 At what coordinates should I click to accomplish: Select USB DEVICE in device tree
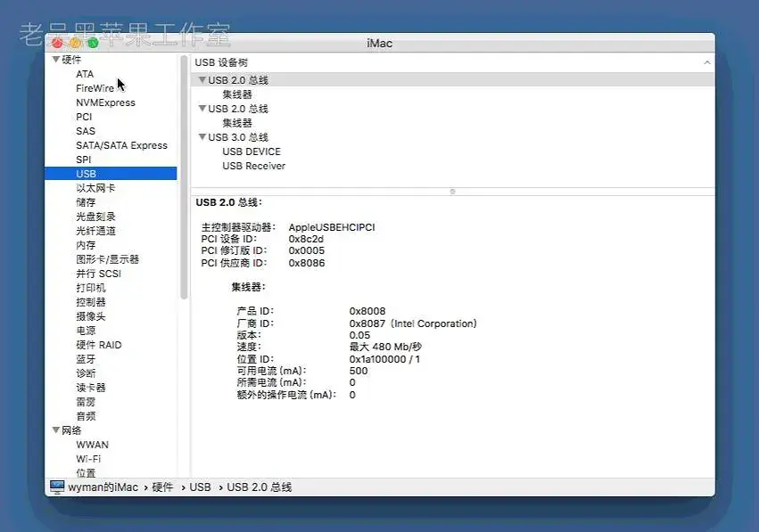pyautogui.click(x=252, y=151)
